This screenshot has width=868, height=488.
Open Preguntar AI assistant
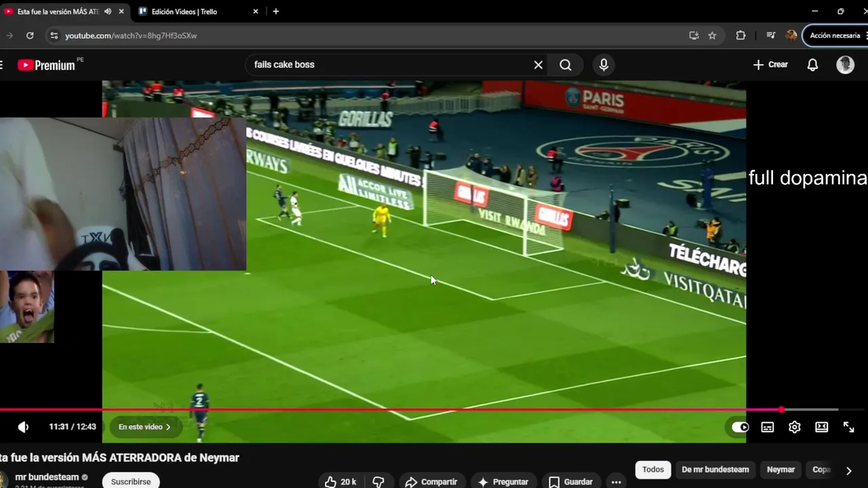click(x=503, y=482)
